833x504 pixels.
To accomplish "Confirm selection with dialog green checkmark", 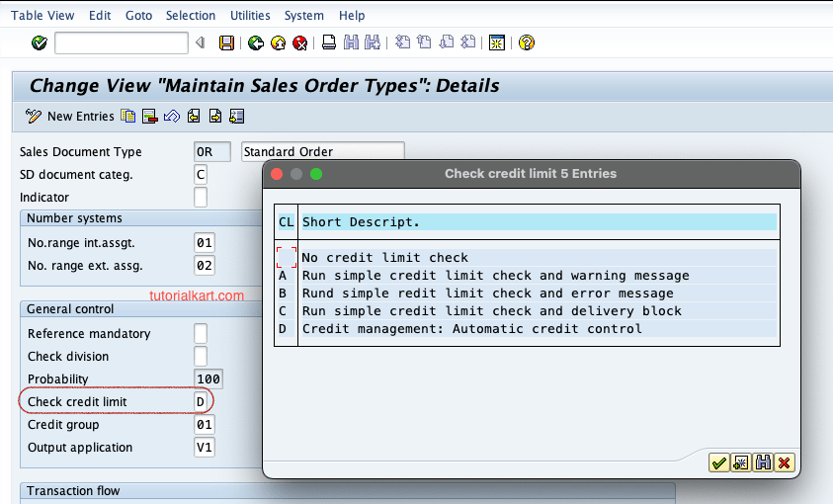I will tap(718, 463).
